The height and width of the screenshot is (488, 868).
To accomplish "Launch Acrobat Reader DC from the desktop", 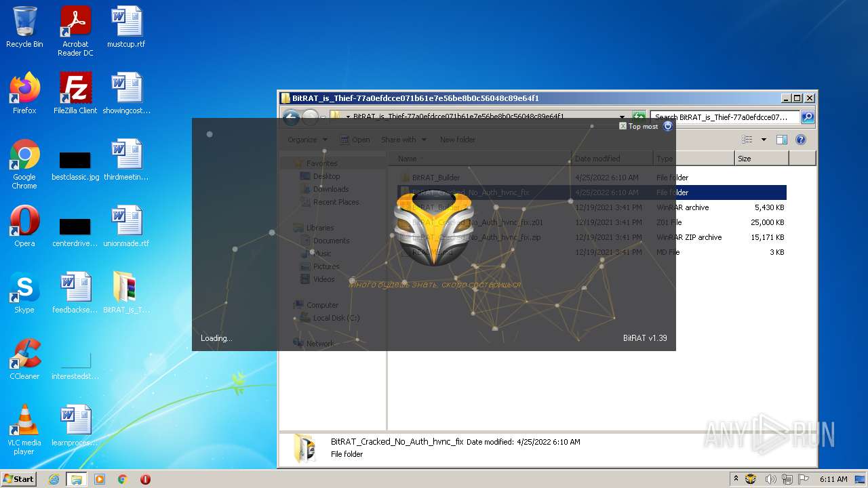I will tap(75, 31).
